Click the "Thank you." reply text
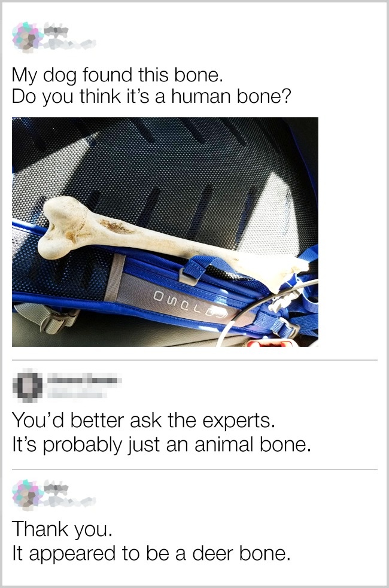The width and height of the screenshot is (389, 588). tap(62, 529)
